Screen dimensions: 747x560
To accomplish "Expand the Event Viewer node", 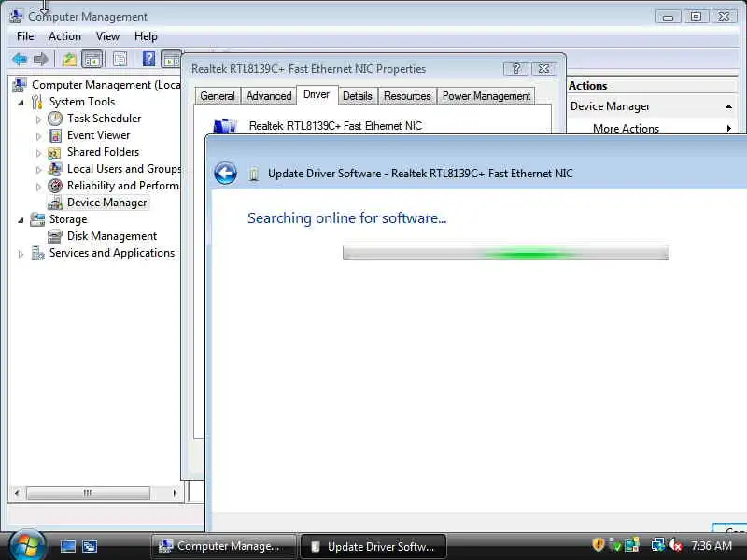I will pos(38,136).
